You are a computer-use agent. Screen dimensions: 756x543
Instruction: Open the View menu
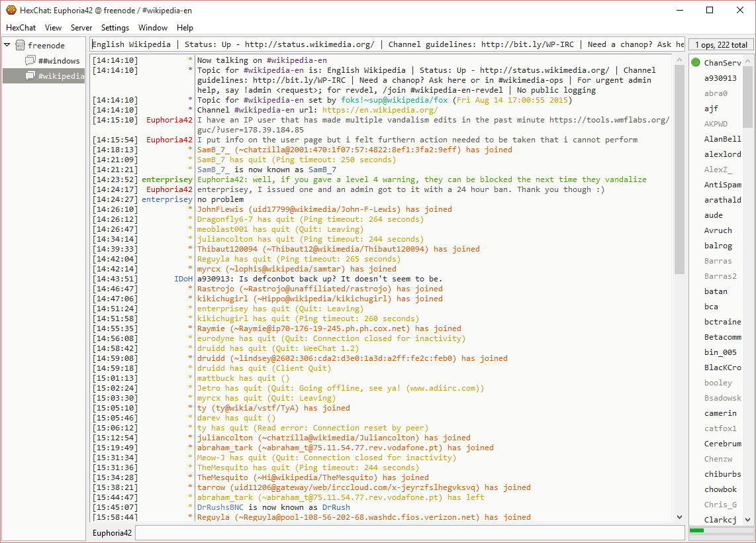(53, 28)
